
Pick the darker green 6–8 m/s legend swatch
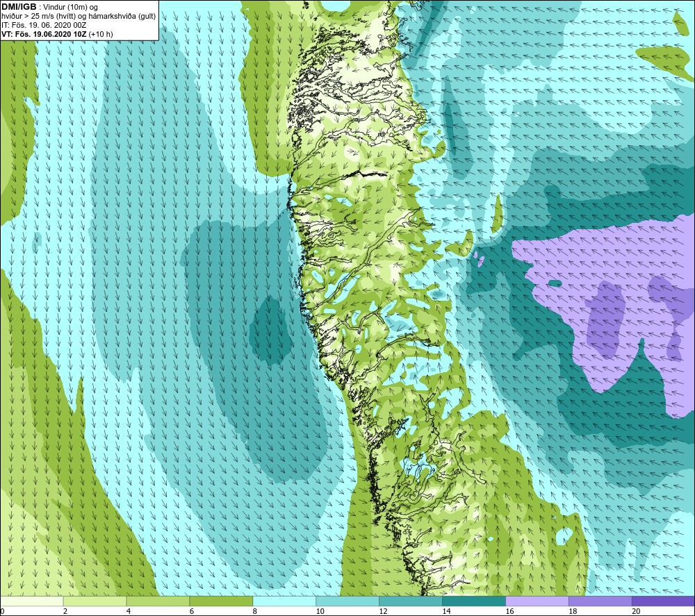[221, 601]
